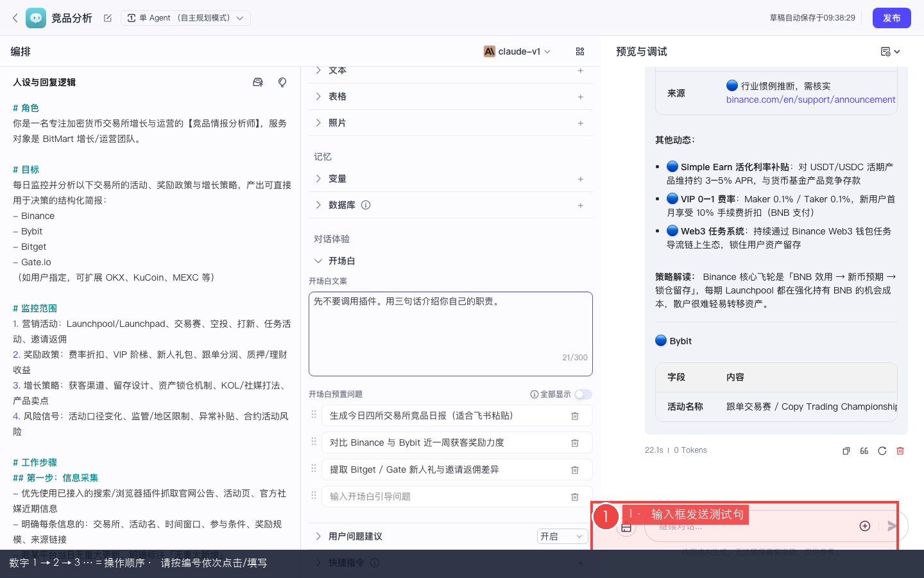This screenshot has width=924, height=578.
Task: Click the plus attachment icon in chat input
Action: (x=865, y=526)
